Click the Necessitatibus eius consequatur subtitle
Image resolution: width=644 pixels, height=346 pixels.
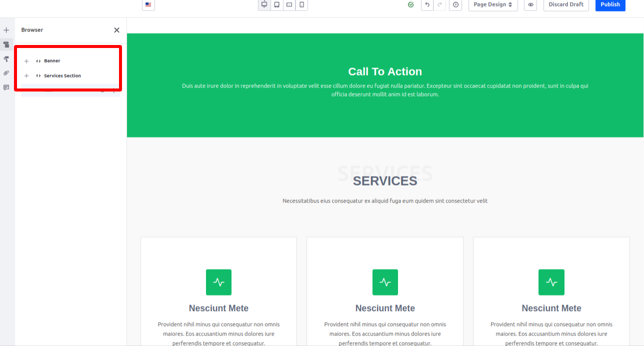385,201
